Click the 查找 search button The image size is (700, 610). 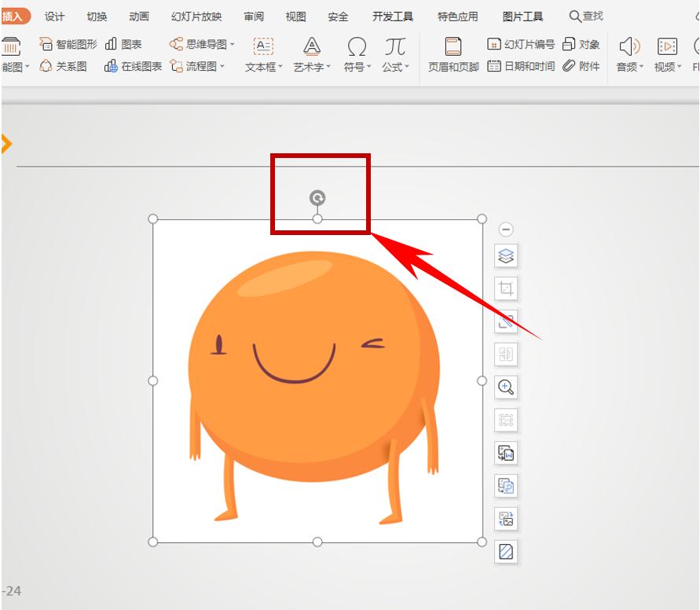(x=586, y=17)
